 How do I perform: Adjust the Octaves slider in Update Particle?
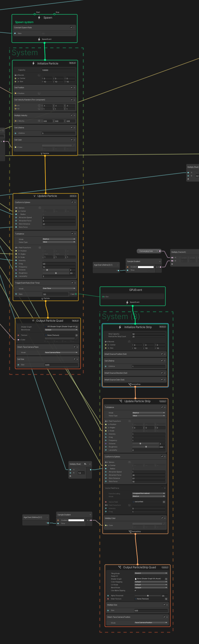(x=56, y=270)
